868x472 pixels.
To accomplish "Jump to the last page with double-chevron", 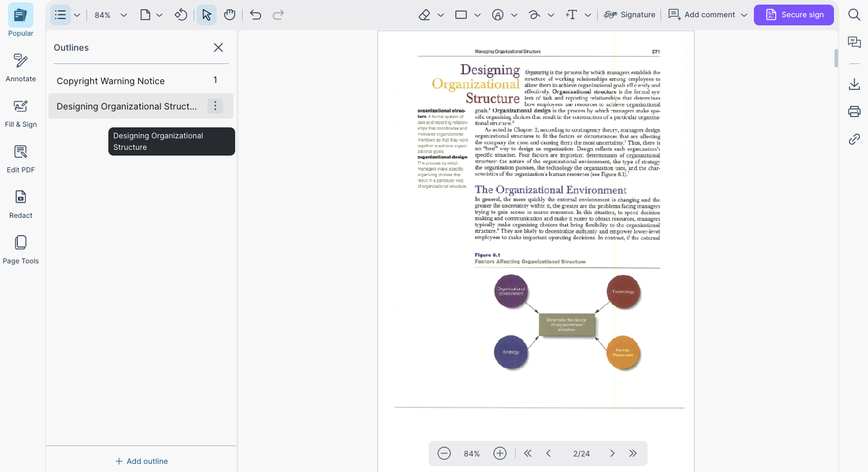I will [x=632, y=454].
